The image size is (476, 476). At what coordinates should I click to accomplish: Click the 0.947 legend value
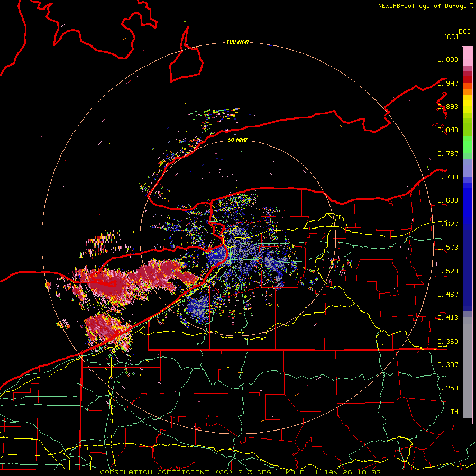click(448, 83)
